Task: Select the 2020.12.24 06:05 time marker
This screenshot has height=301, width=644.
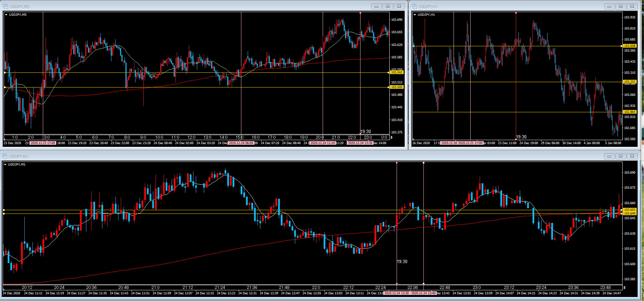Action: 241,143
